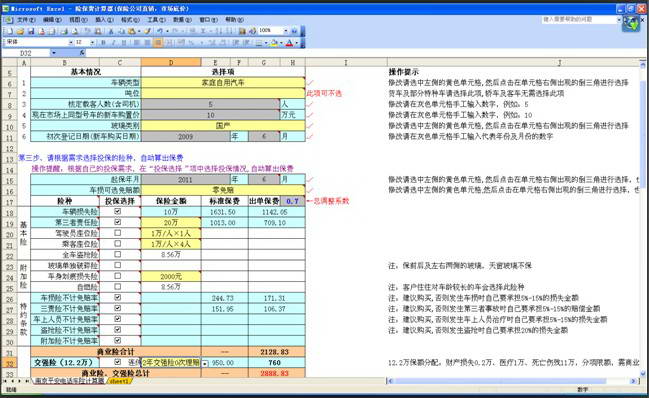Open the 文件 menu

(x=26, y=19)
